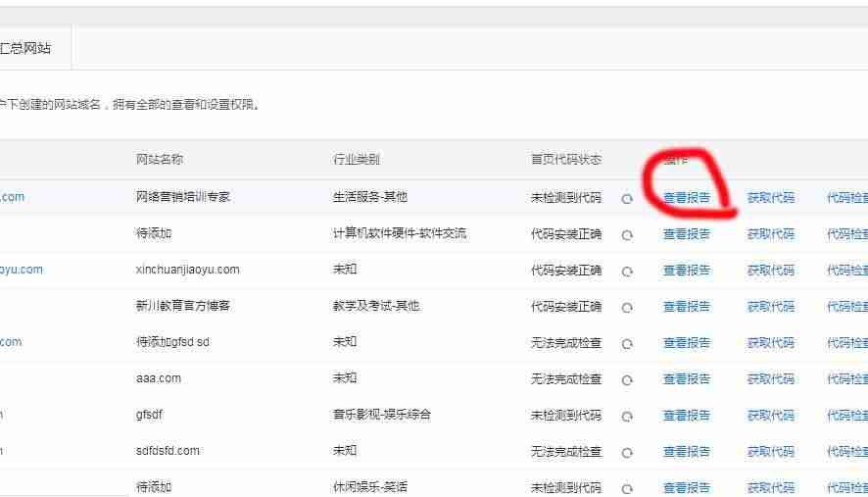868x497 pixels.
Task: Click 获取代码 in 计算机软件硬件-软件交流 row
Action: tap(771, 234)
